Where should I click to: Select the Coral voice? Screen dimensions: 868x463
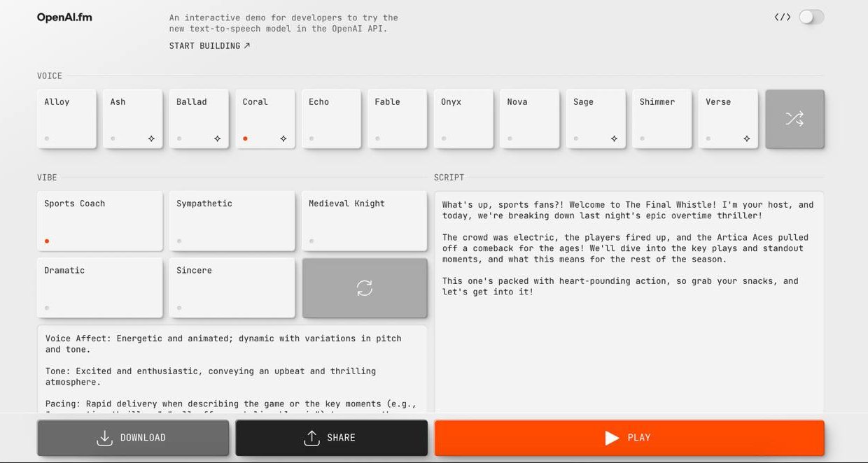tap(265, 119)
